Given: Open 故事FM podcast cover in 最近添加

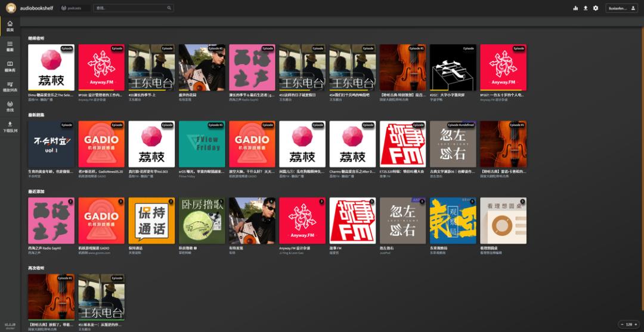Looking at the screenshot, I should [352, 220].
